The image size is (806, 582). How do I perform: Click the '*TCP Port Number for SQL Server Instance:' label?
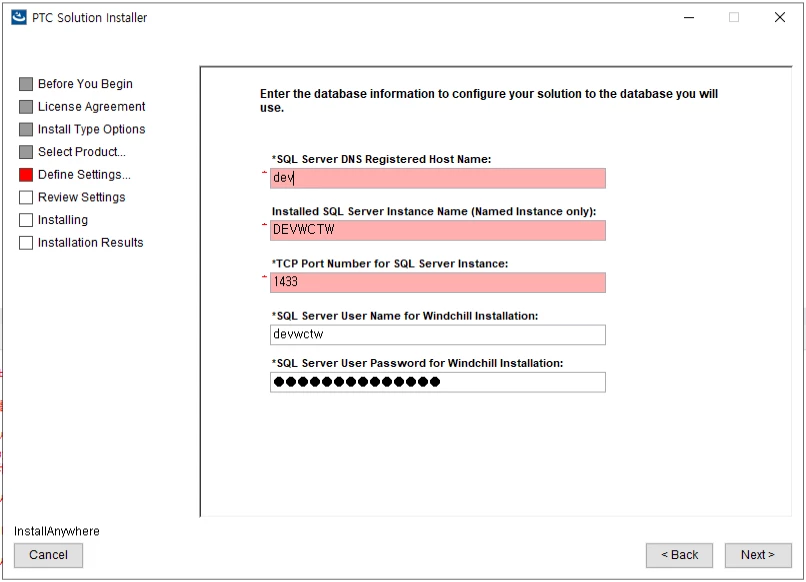coord(390,264)
